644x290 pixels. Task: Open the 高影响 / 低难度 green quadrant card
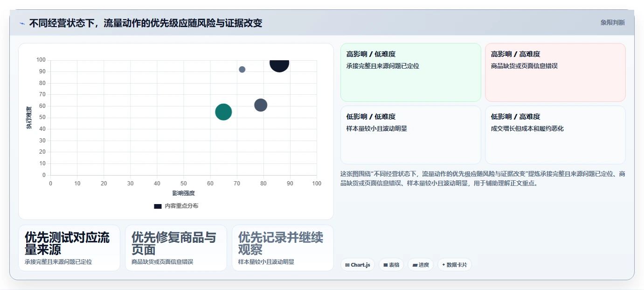click(410, 72)
